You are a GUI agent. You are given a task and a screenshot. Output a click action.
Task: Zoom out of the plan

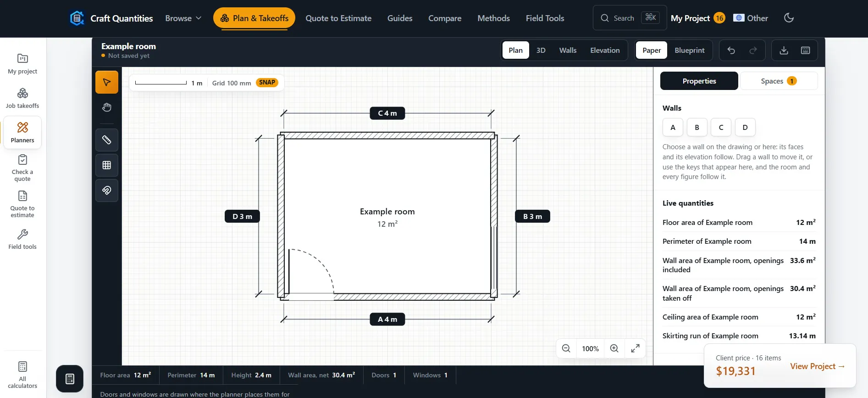pos(566,348)
